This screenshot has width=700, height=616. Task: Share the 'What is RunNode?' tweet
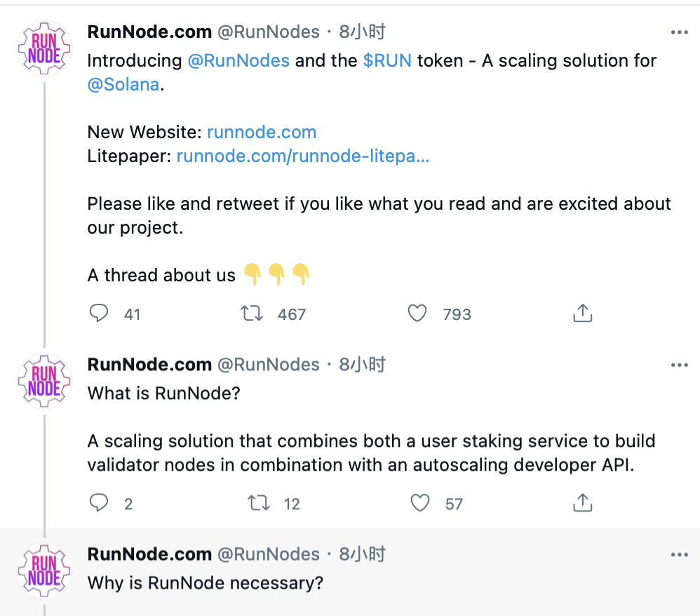click(x=583, y=502)
